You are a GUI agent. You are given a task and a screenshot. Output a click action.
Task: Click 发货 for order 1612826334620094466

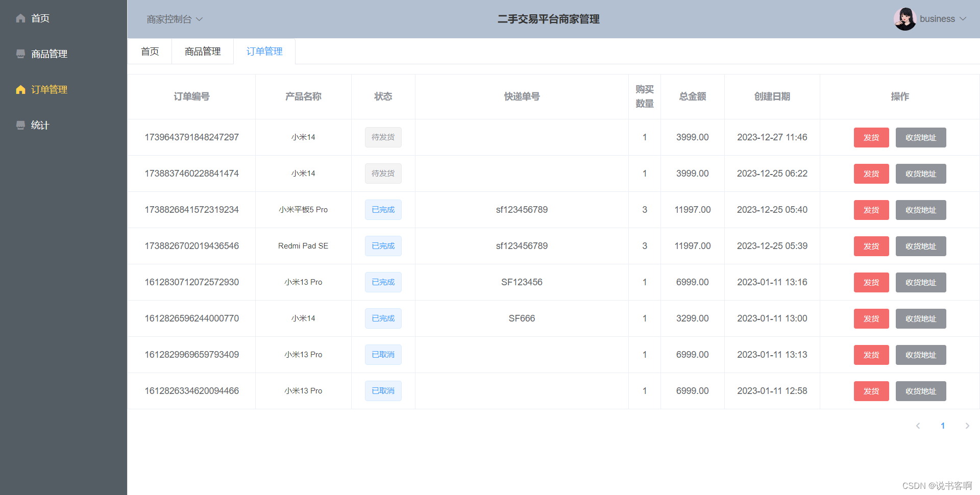coord(871,391)
